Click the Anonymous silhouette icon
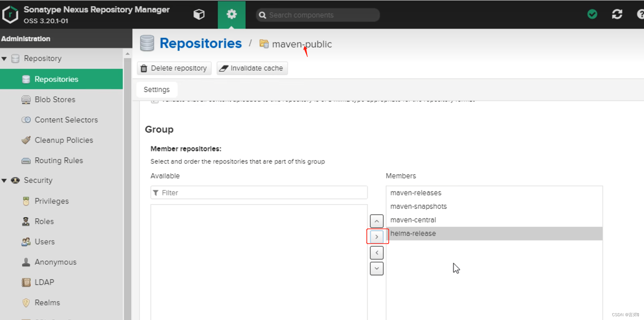 26,262
